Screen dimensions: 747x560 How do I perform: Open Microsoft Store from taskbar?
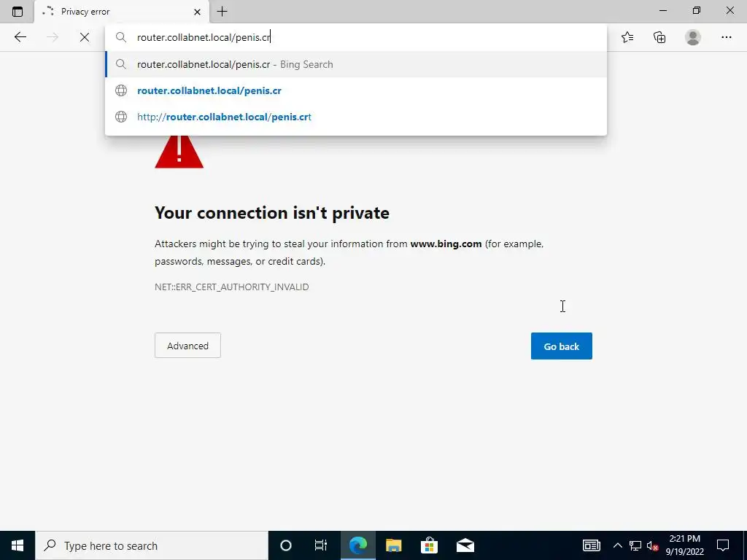point(429,545)
